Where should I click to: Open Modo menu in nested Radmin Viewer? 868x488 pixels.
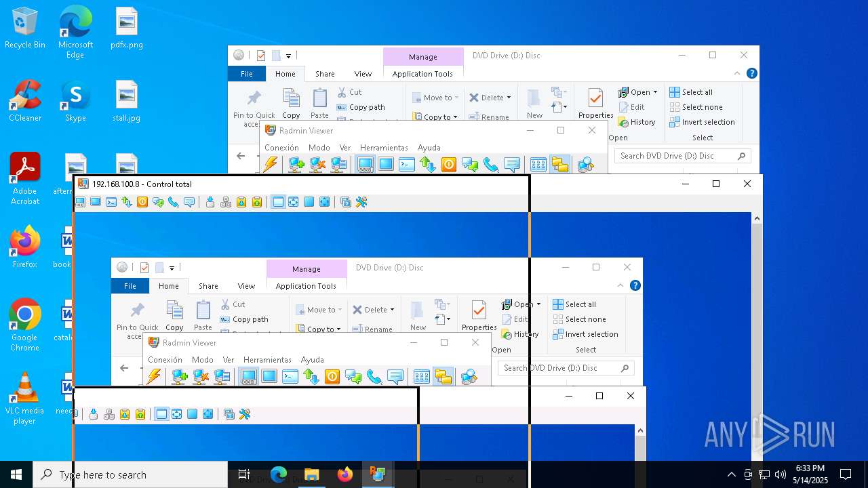(x=202, y=359)
